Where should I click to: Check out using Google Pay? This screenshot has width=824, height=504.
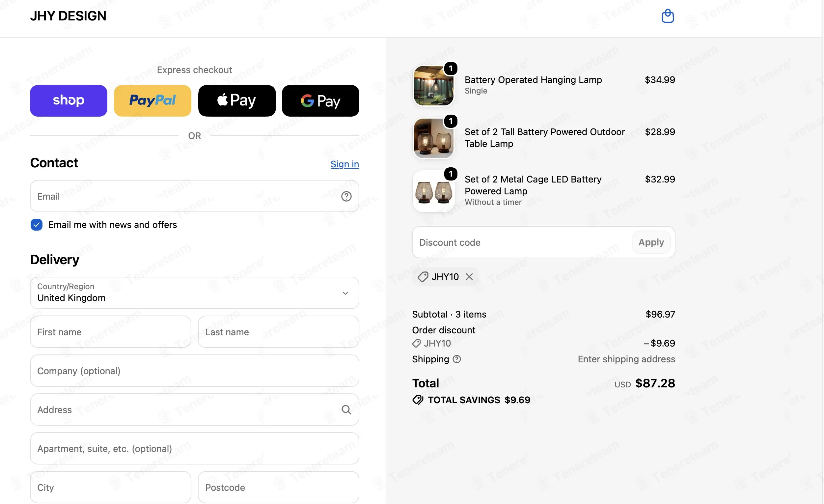[320, 101]
